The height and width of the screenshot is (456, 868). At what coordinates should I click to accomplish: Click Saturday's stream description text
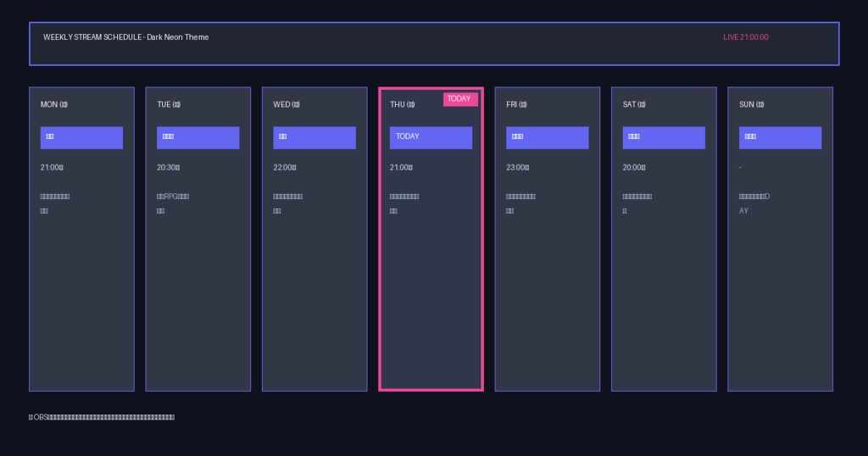637,203
